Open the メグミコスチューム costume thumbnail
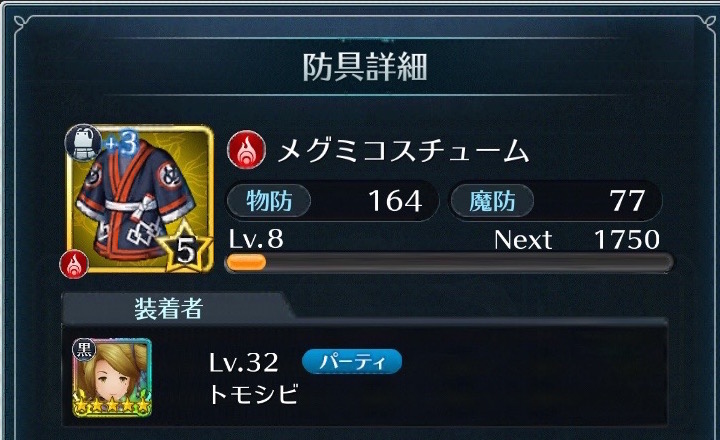This screenshot has width=720, height=440. pyautogui.click(x=140, y=199)
